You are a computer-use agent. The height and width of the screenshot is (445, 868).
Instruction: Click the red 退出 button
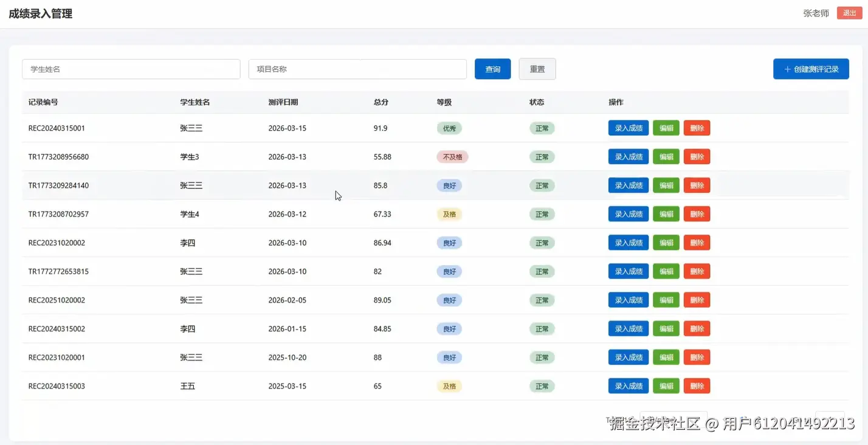pos(849,13)
